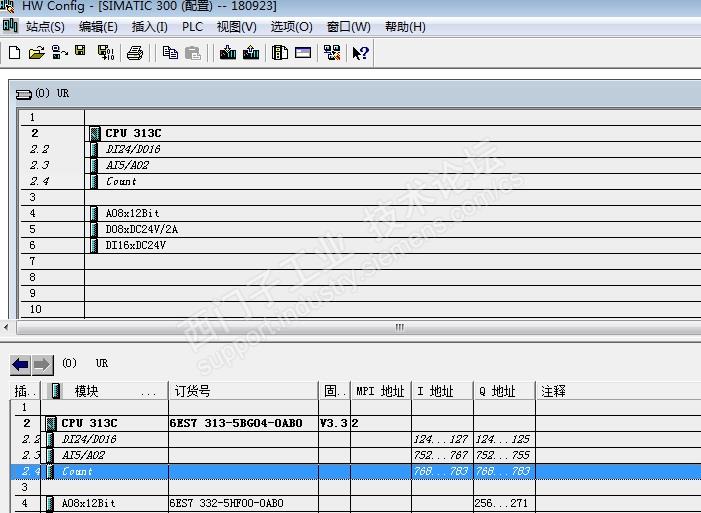The width and height of the screenshot is (701, 513).
Task: Click Q address 124...125 cell
Action: coord(503,439)
